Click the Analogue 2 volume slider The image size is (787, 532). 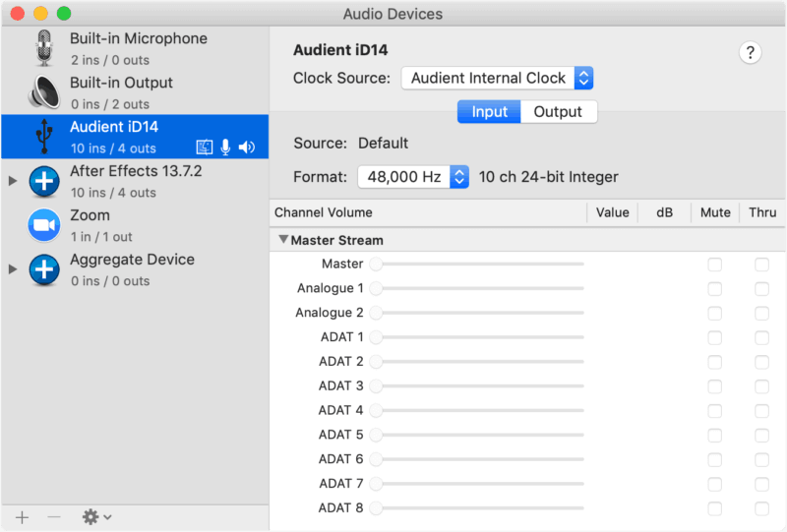pos(476,313)
